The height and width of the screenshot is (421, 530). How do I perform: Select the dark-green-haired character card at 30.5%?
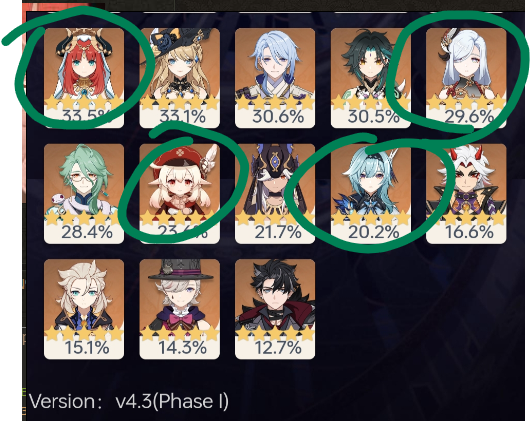pyautogui.click(x=370, y=78)
